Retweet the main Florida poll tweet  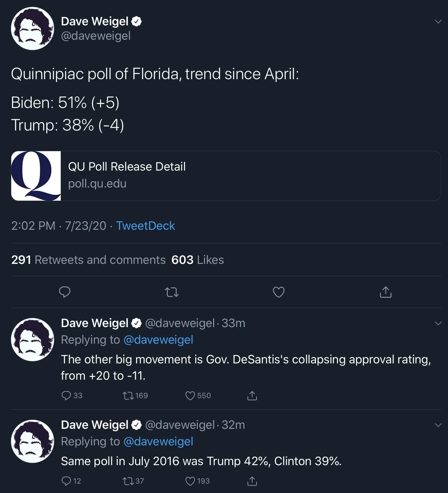pyautogui.click(x=172, y=292)
